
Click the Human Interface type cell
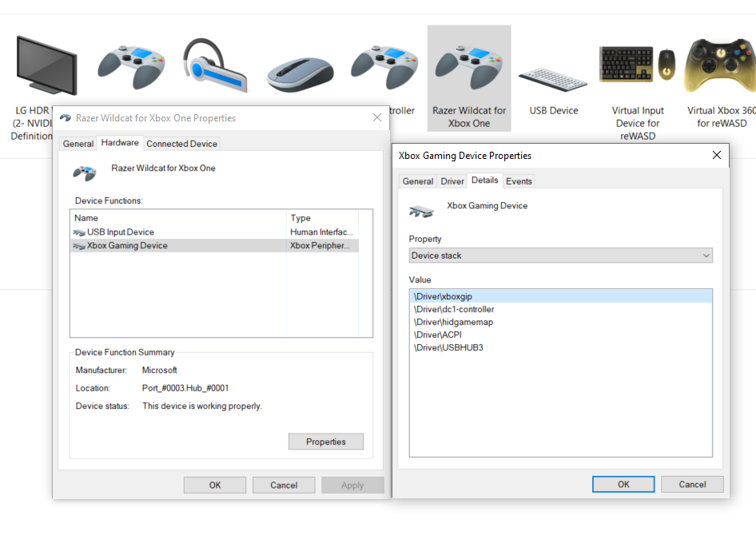(x=321, y=232)
